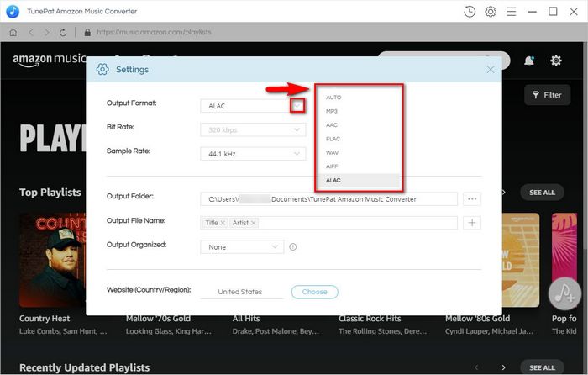
Task: Click the United States region field
Action: 242,292
